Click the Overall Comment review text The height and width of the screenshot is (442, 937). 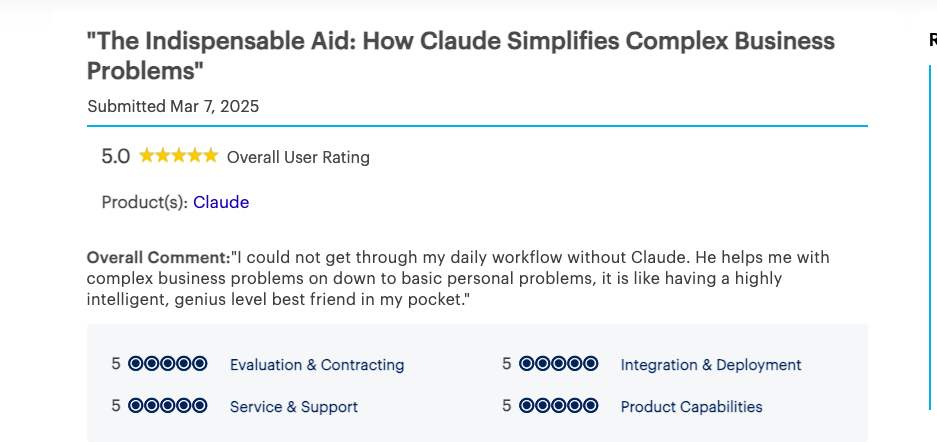(458, 279)
